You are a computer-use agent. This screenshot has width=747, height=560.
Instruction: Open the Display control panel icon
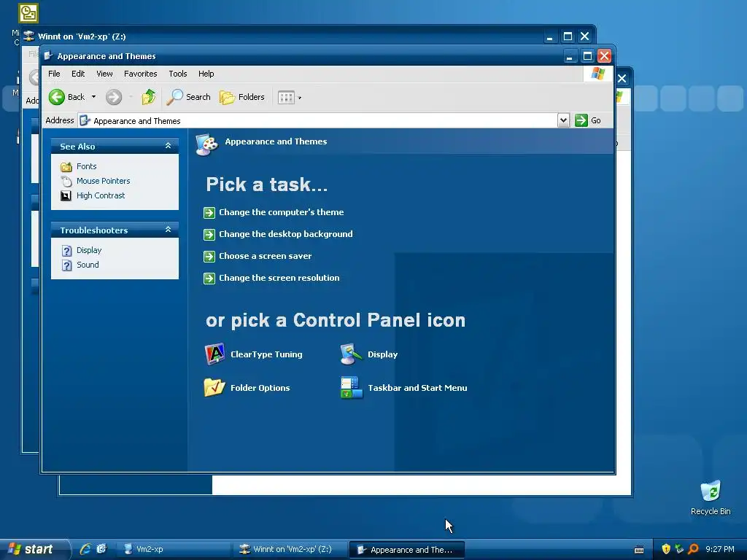click(x=352, y=354)
